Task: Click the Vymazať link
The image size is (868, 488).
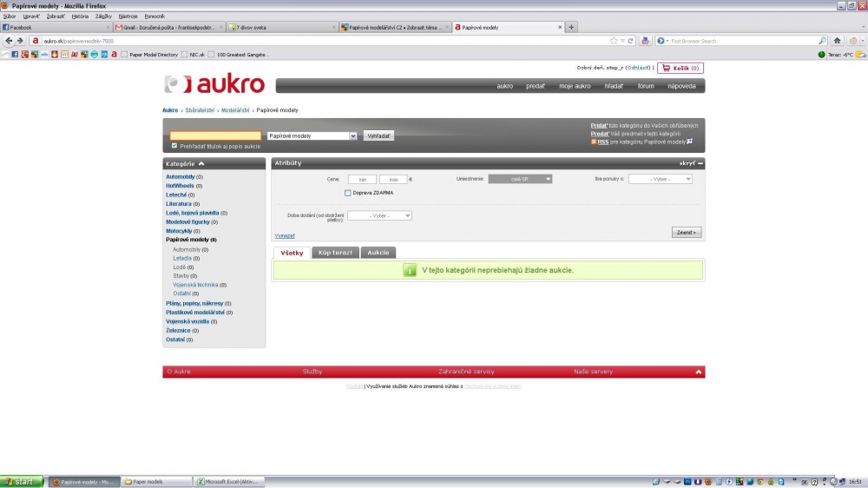Action: [x=285, y=236]
